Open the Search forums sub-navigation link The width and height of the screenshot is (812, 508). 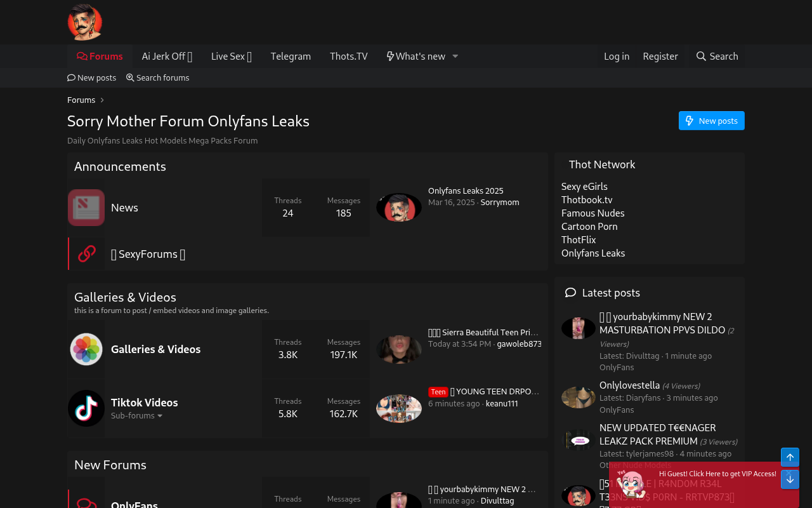[157, 78]
